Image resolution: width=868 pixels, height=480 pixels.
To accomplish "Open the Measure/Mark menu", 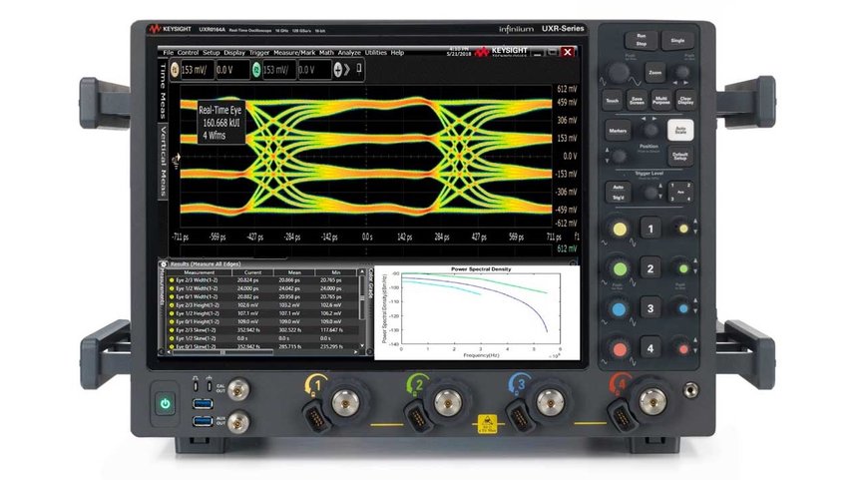I will (294, 53).
